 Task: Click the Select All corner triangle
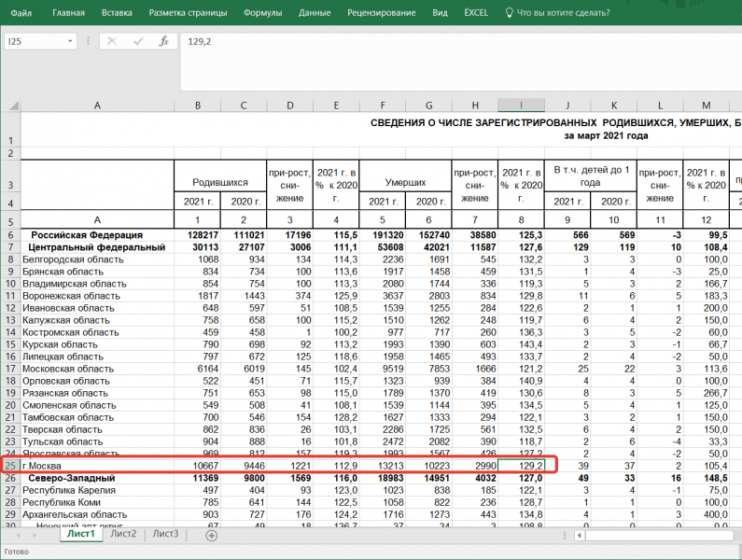14,105
